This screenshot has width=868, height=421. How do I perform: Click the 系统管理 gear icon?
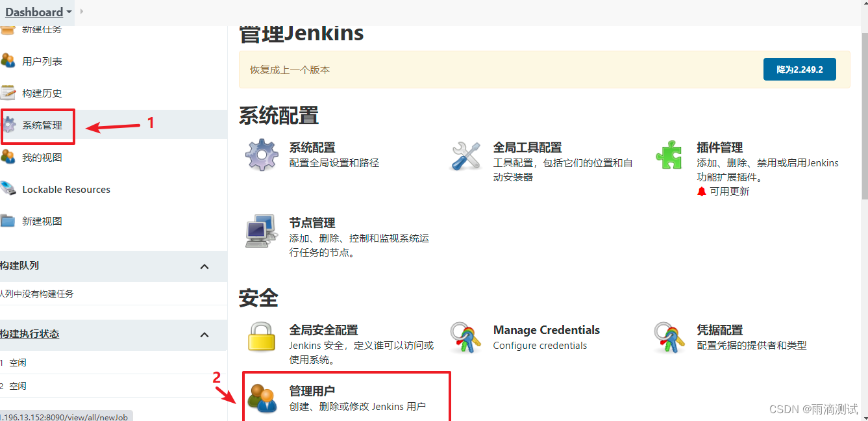(9, 125)
